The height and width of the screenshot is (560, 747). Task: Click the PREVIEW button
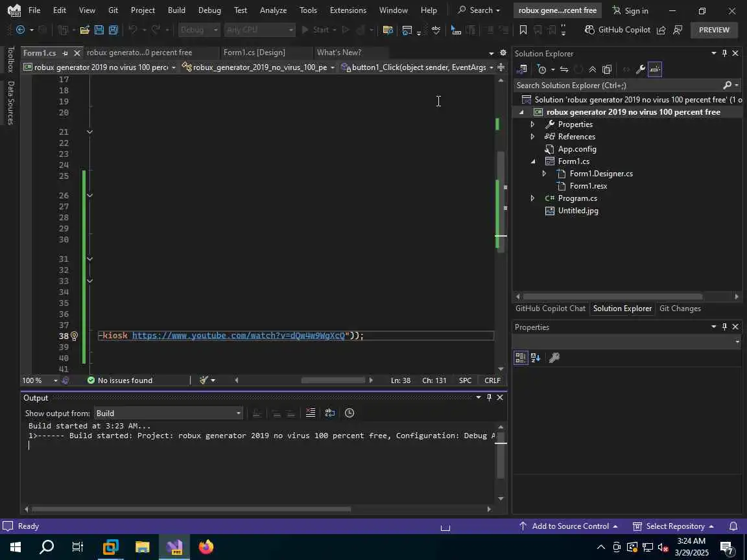(x=714, y=30)
